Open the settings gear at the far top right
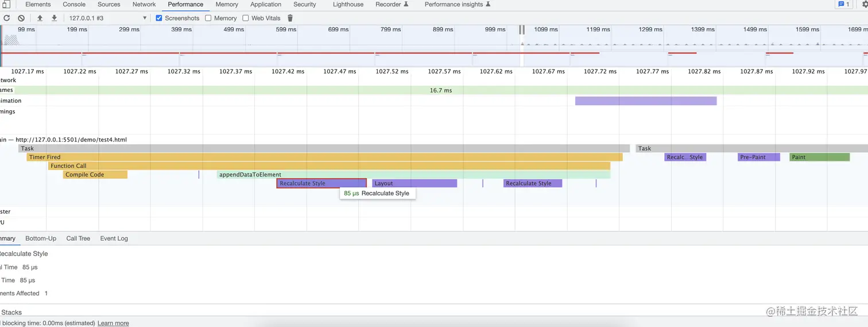868x327 pixels. pos(865,5)
